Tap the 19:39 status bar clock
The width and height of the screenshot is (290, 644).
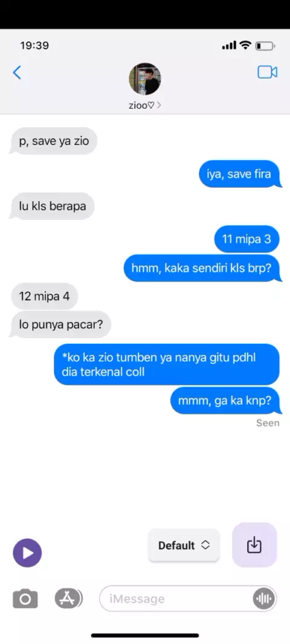(34, 45)
